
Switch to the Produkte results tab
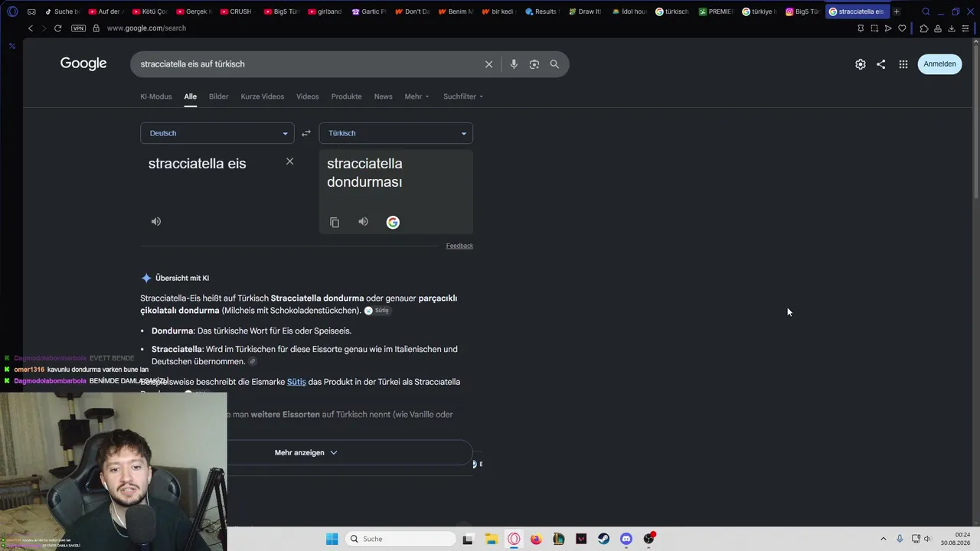[347, 96]
